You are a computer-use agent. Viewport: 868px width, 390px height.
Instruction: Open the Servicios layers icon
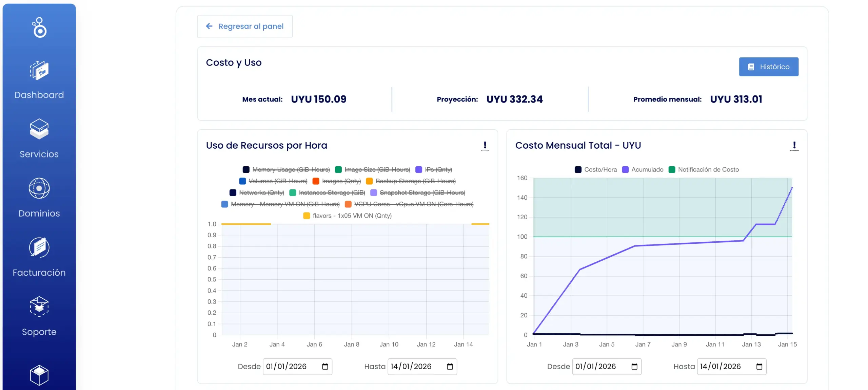(x=39, y=129)
